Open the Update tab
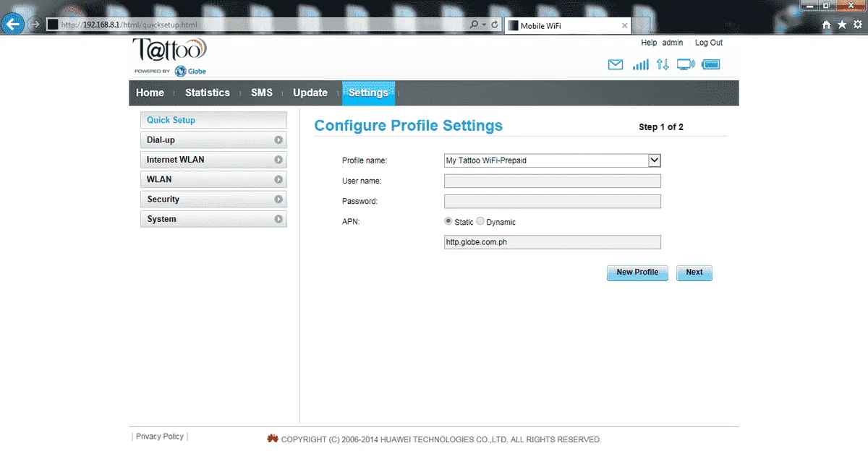868x464 pixels. click(310, 93)
